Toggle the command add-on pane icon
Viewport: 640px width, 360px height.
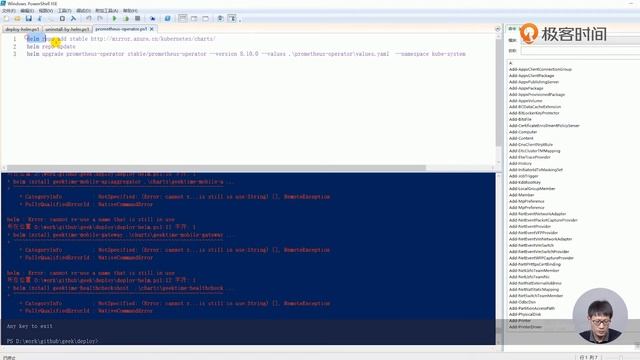click(232, 18)
